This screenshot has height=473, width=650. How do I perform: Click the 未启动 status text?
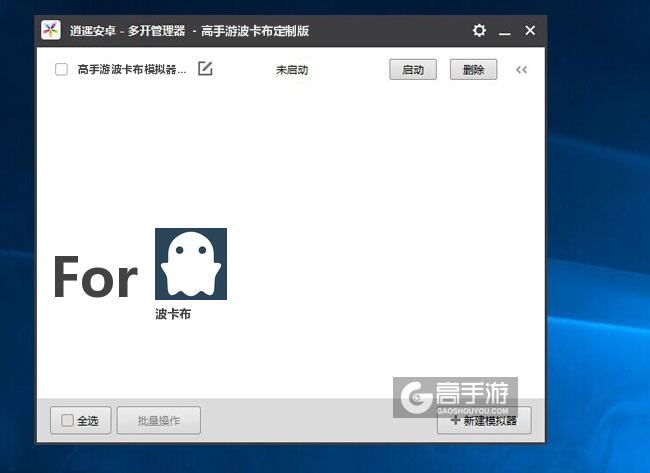(x=292, y=70)
